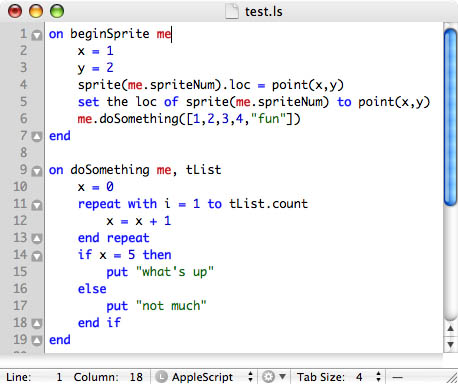Open the symbol list clock icon
This screenshot has height=384, width=458.
tap(162, 377)
